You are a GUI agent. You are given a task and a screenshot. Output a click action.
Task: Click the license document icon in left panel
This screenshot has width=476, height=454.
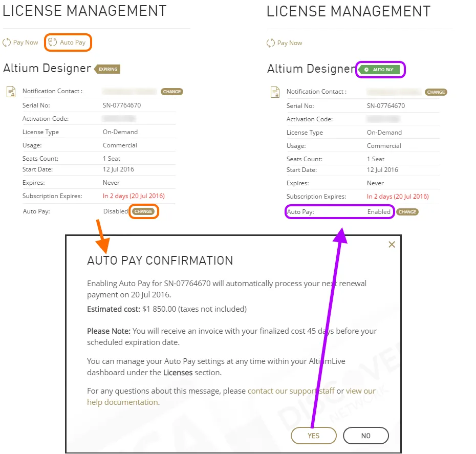coord(11,91)
